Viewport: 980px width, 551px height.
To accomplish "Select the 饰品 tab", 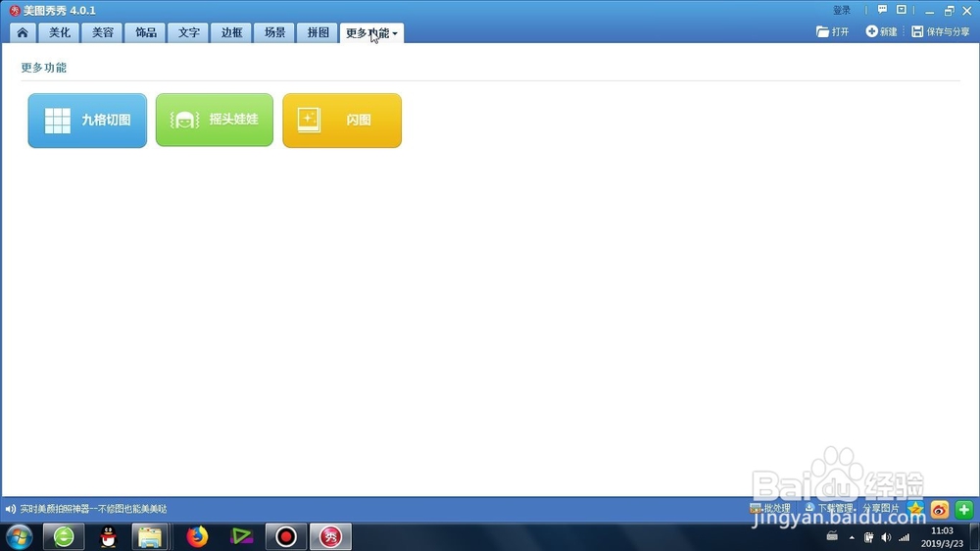I will coord(146,32).
